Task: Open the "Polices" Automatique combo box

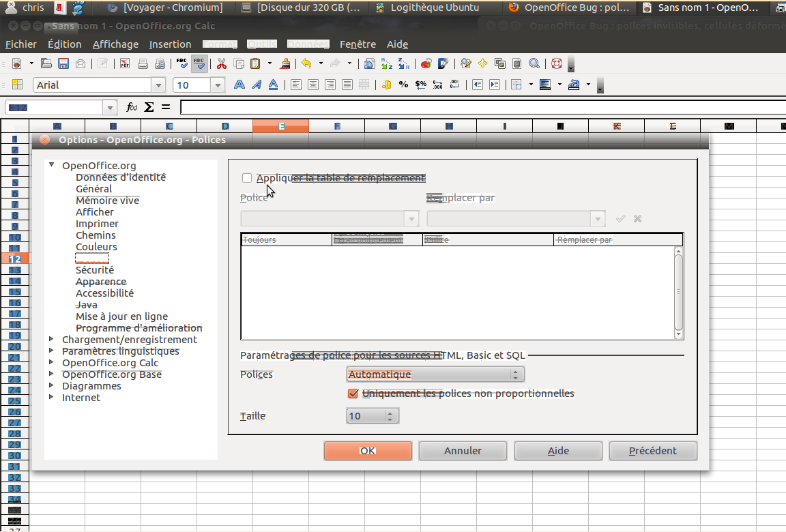Action: pyautogui.click(x=435, y=374)
